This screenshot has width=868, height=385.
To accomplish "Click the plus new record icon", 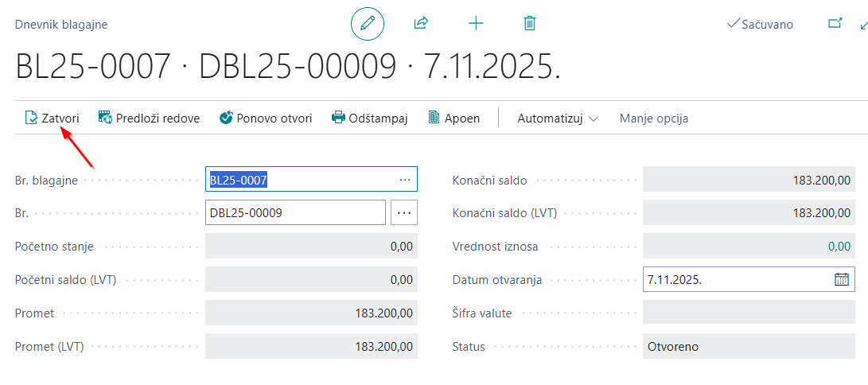I will coord(476,23).
